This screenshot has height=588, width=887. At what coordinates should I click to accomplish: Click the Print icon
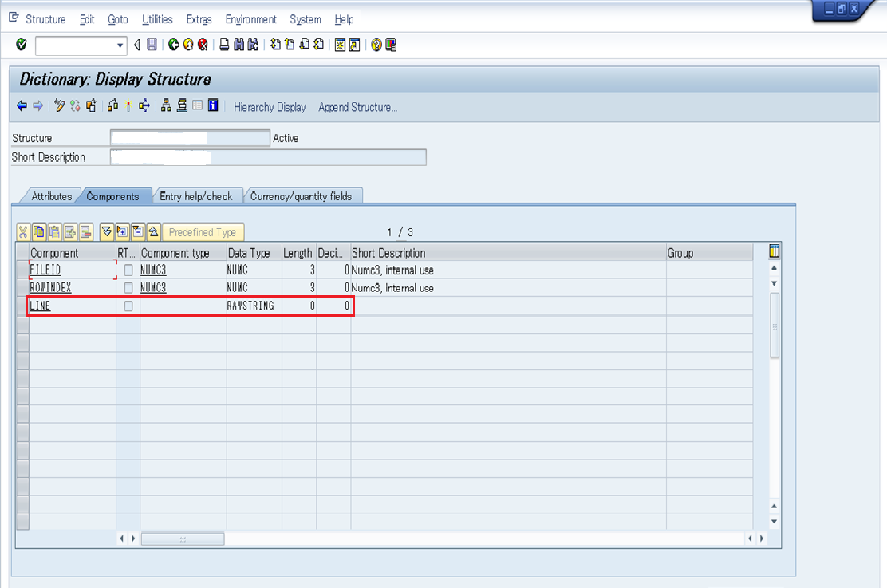(225, 45)
